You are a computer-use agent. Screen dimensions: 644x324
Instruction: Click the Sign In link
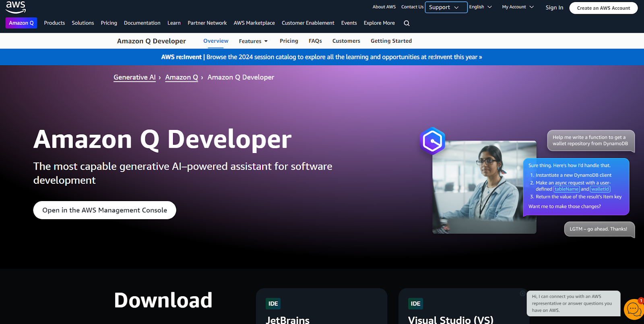(554, 8)
